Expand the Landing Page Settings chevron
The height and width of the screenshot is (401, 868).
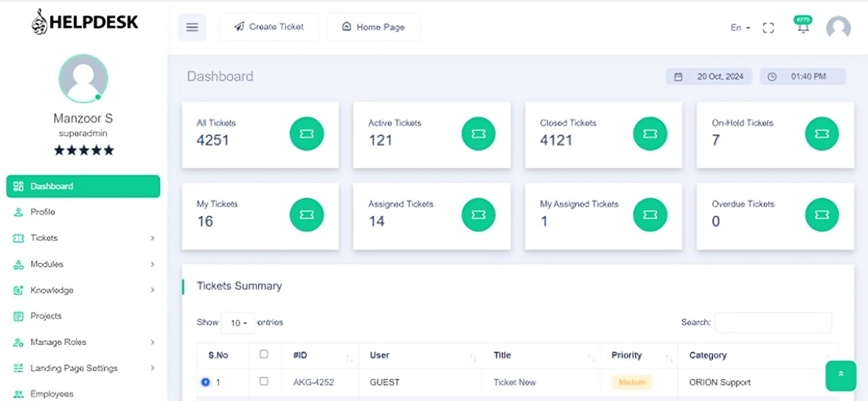152,369
